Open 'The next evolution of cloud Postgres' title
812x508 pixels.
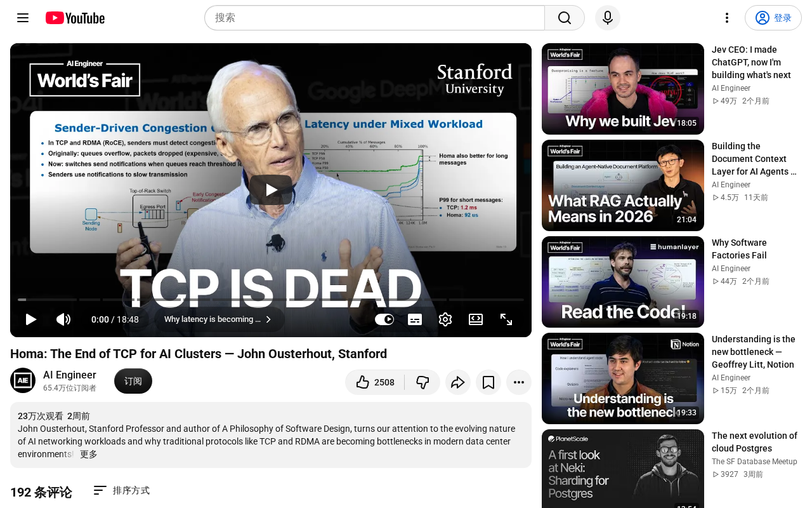click(755, 442)
